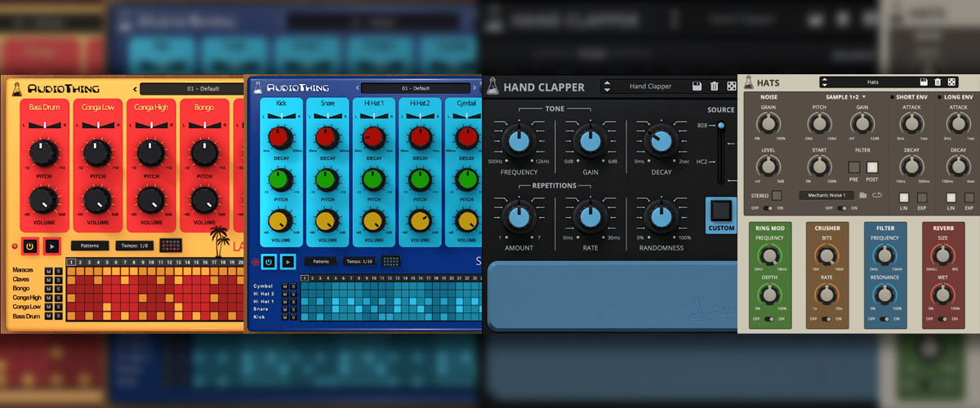Enable the PRE filter box
The width and height of the screenshot is (980, 408).
tap(854, 167)
